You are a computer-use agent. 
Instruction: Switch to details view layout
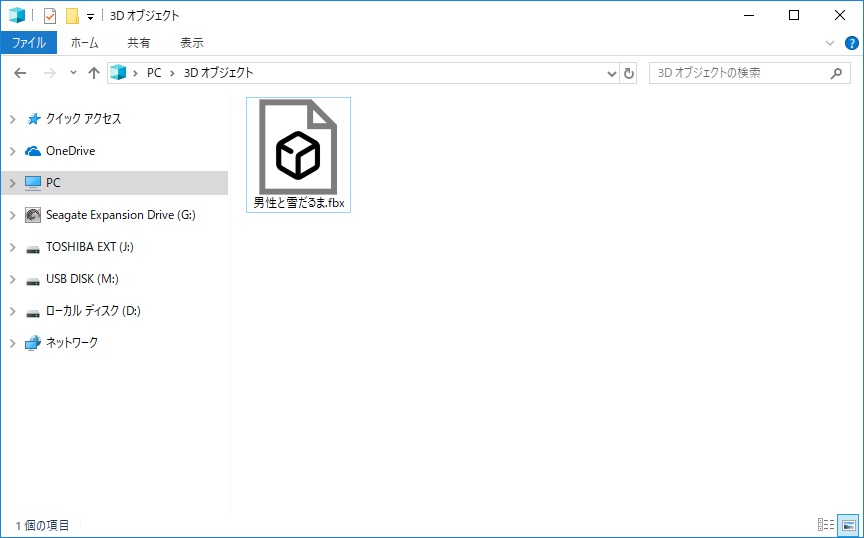coord(825,525)
